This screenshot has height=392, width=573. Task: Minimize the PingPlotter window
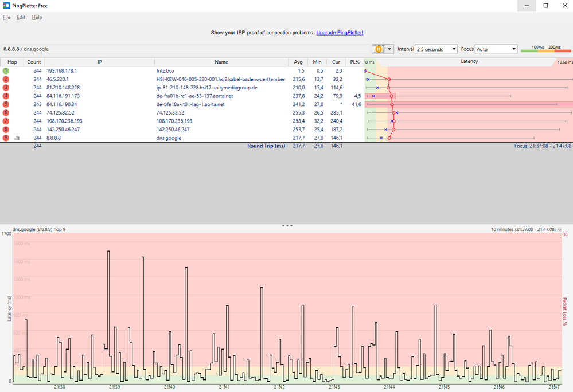pos(527,6)
